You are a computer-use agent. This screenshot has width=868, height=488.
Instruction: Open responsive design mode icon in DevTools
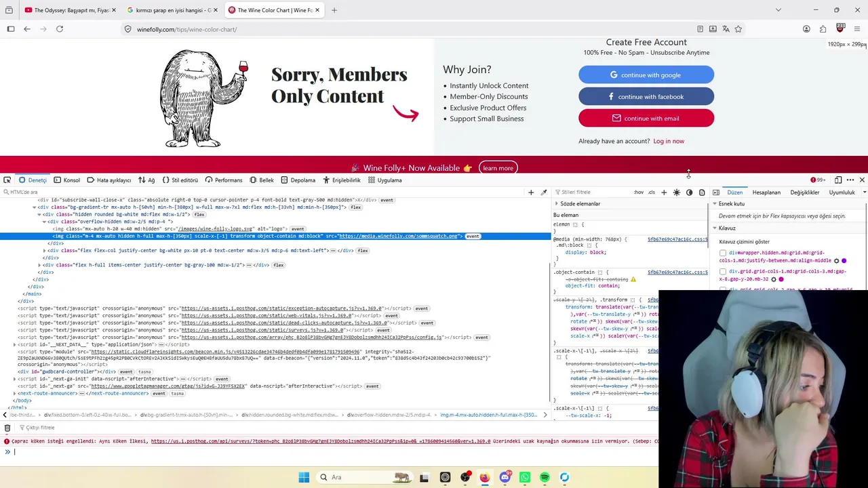tap(838, 180)
